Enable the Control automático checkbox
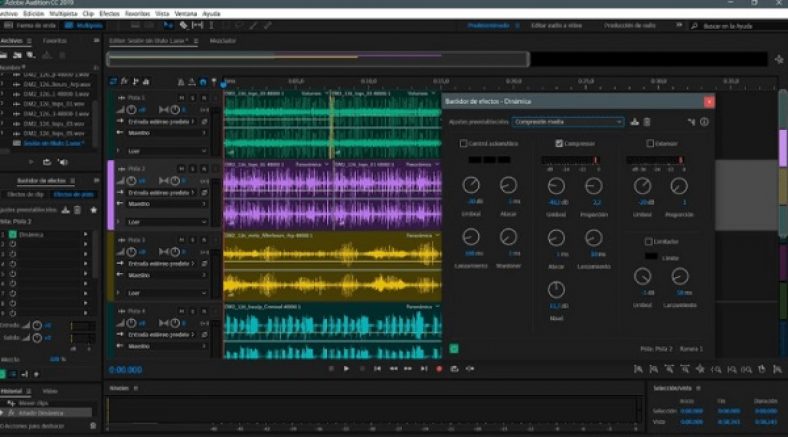This screenshot has height=437, width=788. click(x=463, y=144)
